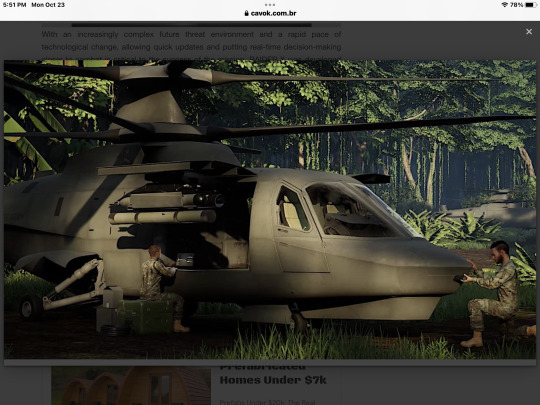Open the dimmed 'Homes Under $7k' ad headline
Screen dimensions: 540x405
(x=273, y=380)
